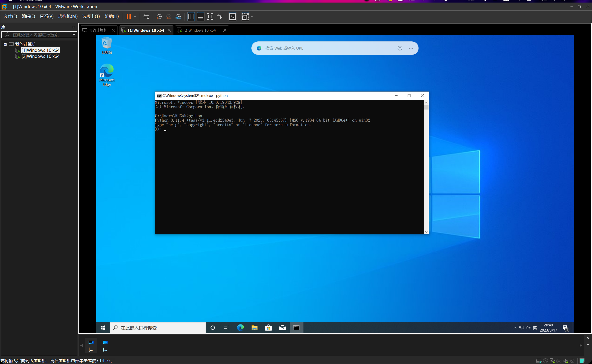
Task: Toggle the library sidebar visibility
Action: (x=191, y=16)
